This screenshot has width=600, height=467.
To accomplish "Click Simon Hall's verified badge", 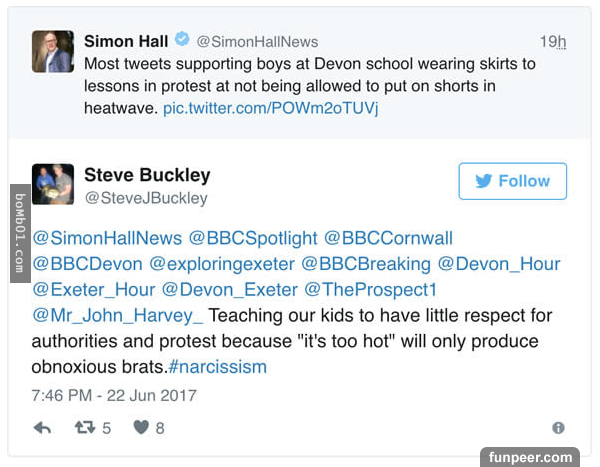I will pyautogui.click(x=180, y=41).
